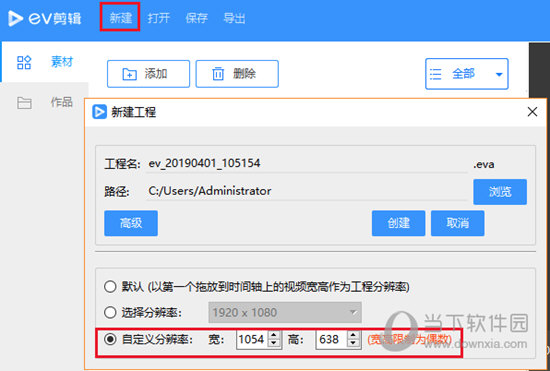Click the 高 height value field
This screenshot has height=371, width=550.
tap(331, 339)
